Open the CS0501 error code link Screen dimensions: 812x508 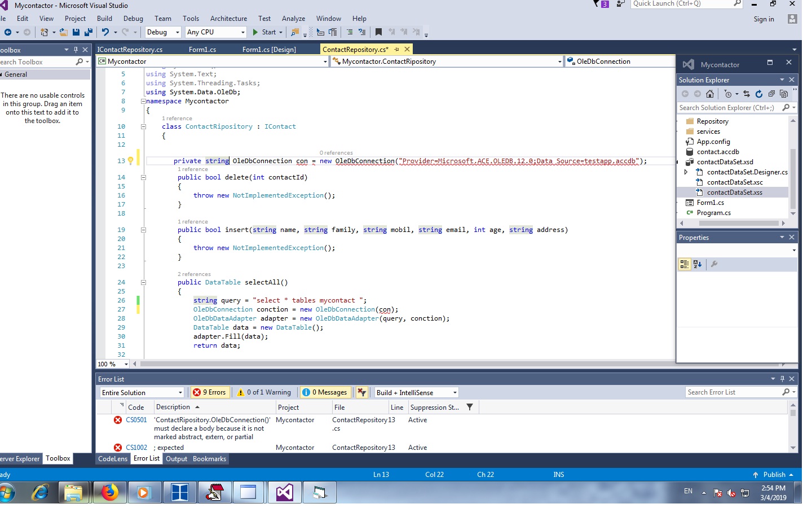136,420
